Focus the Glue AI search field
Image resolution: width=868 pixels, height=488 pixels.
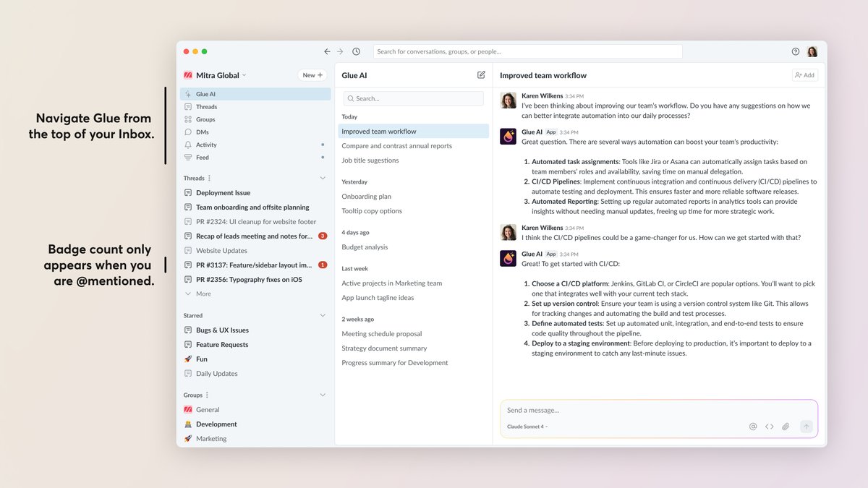coord(413,98)
